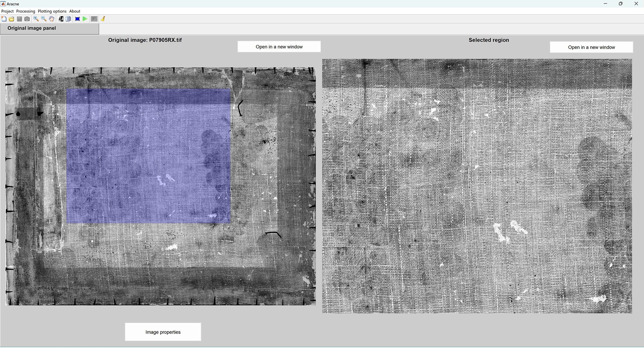
Task: Click the selected region preview image
Action: 477,186
